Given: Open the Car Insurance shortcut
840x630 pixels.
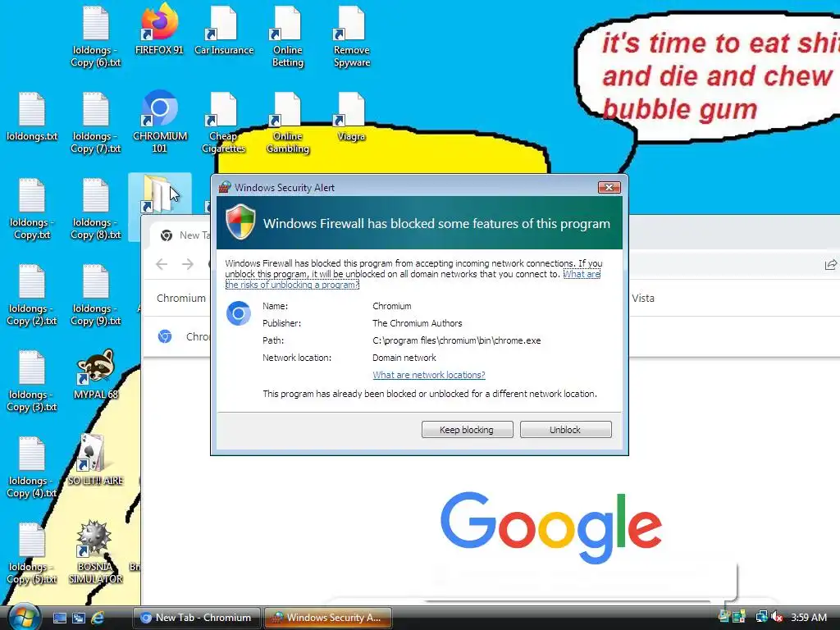Looking at the screenshot, I should [224, 30].
